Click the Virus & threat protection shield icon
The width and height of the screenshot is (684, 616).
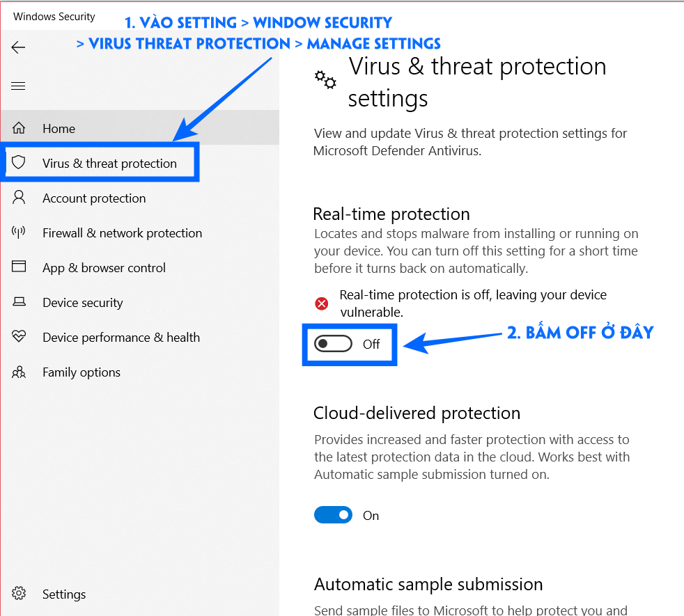point(18,163)
